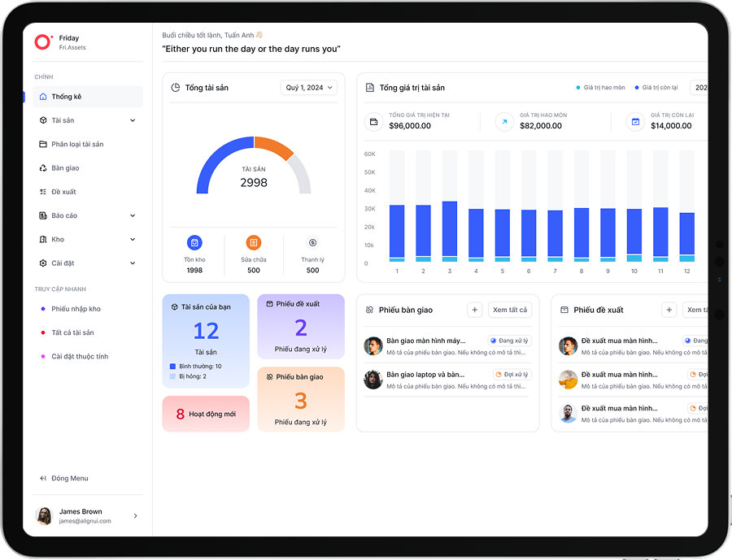Click the Thống kê home icon
The image size is (732, 560).
(43, 97)
